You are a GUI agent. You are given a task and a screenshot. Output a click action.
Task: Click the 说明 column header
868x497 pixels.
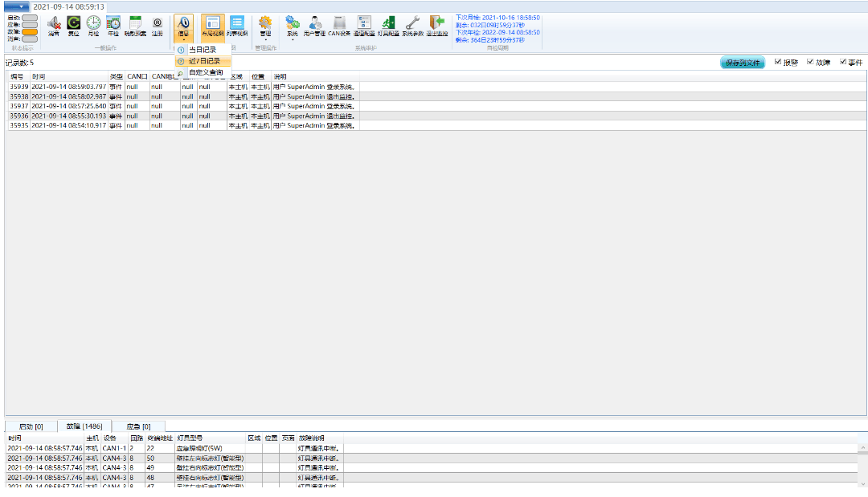tap(316, 76)
